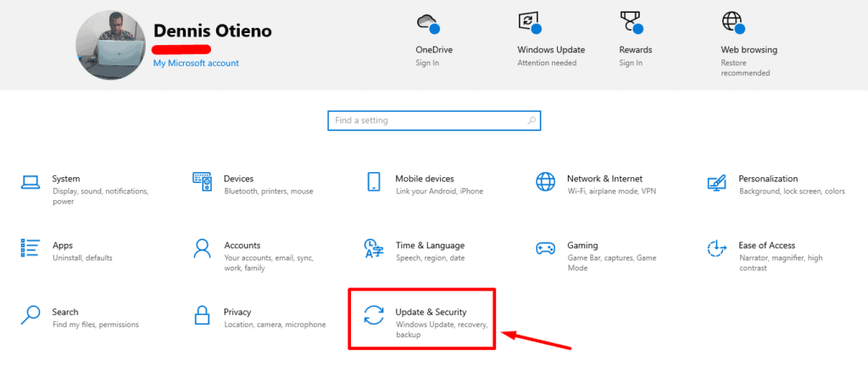Click the My Microsoft account link
The height and width of the screenshot is (383, 868).
pos(196,64)
